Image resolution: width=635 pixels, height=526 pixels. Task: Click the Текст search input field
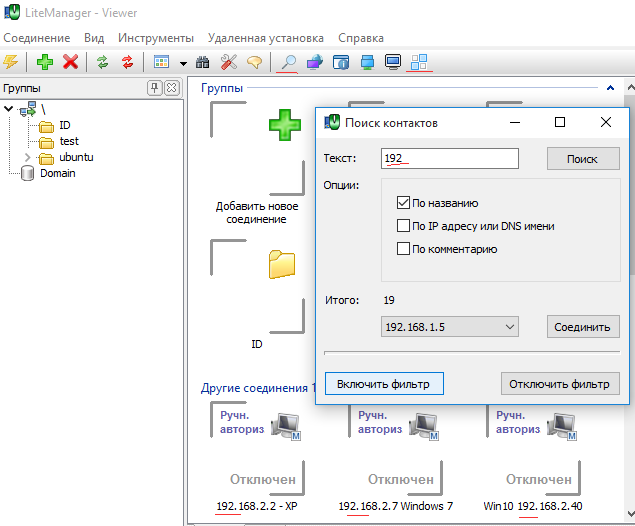coord(450,158)
